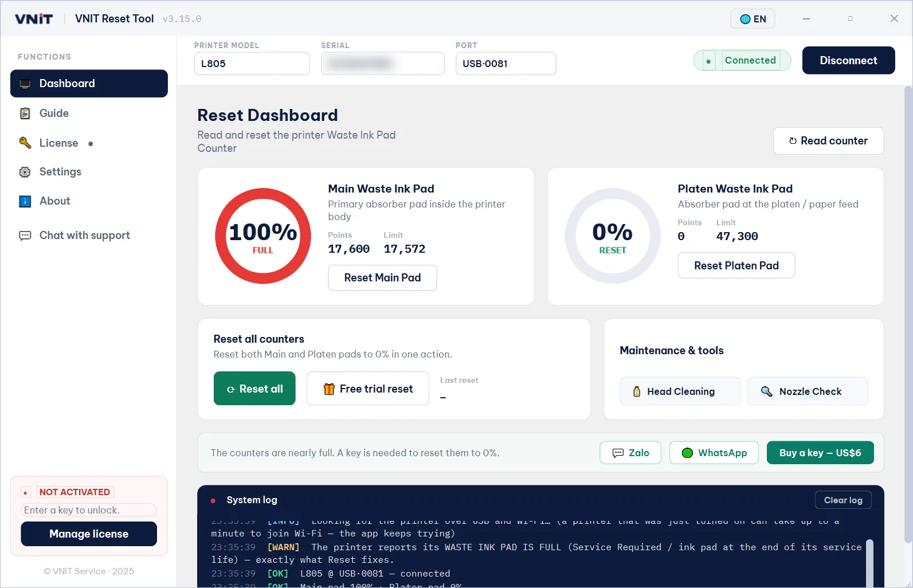Viewport: 913px width, 588px height.
Task: Click the magnifier icon on Nozzle Check
Action: coord(766,391)
